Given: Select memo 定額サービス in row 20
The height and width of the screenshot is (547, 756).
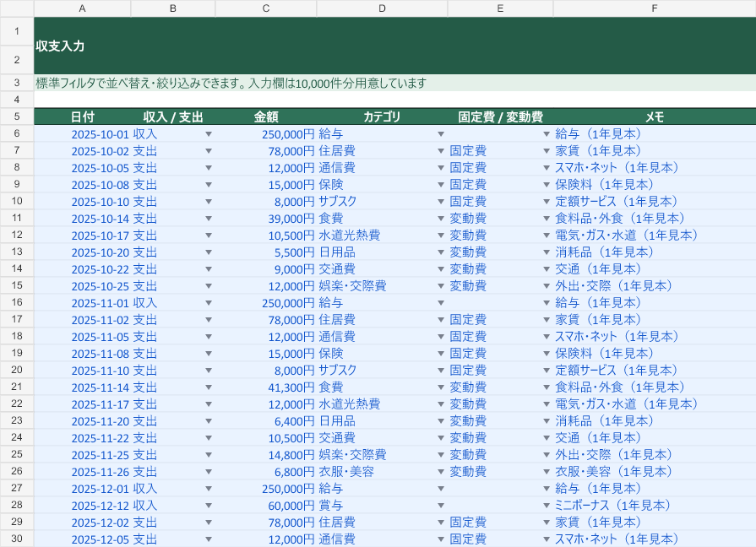Looking at the screenshot, I should [655, 370].
